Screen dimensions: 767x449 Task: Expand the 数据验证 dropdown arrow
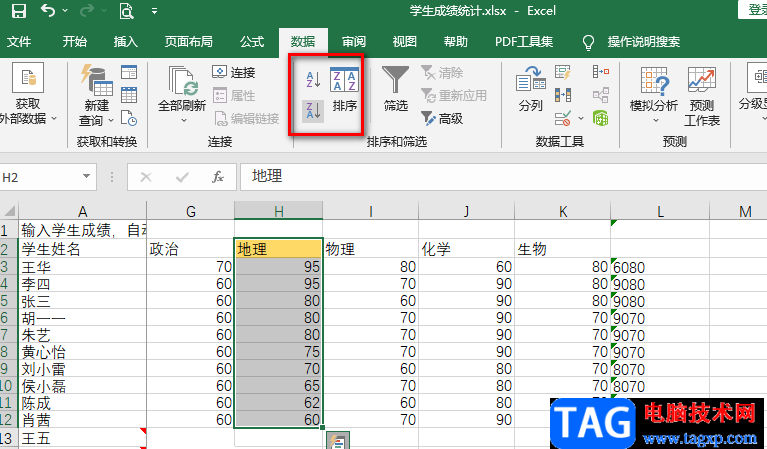581,118
